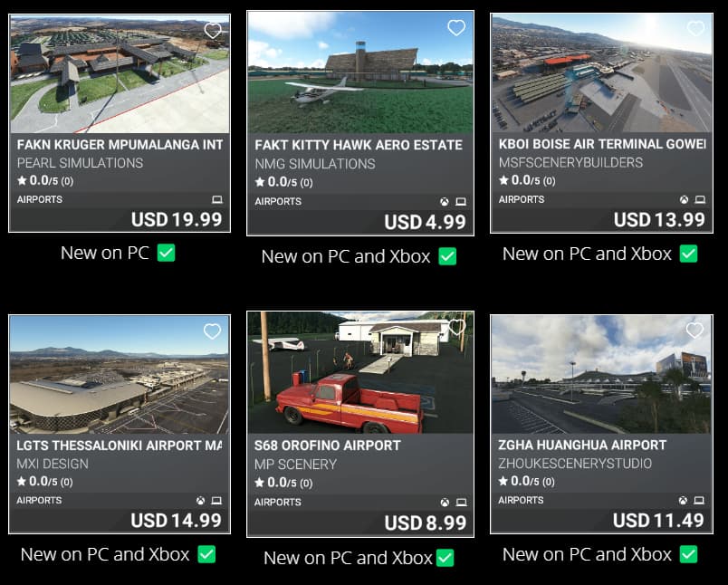The height and width of the screenshot is (585, 728).
Task: Toggle checkmark below Kitty Hawk Aero Estate
Action: point(447,256)
